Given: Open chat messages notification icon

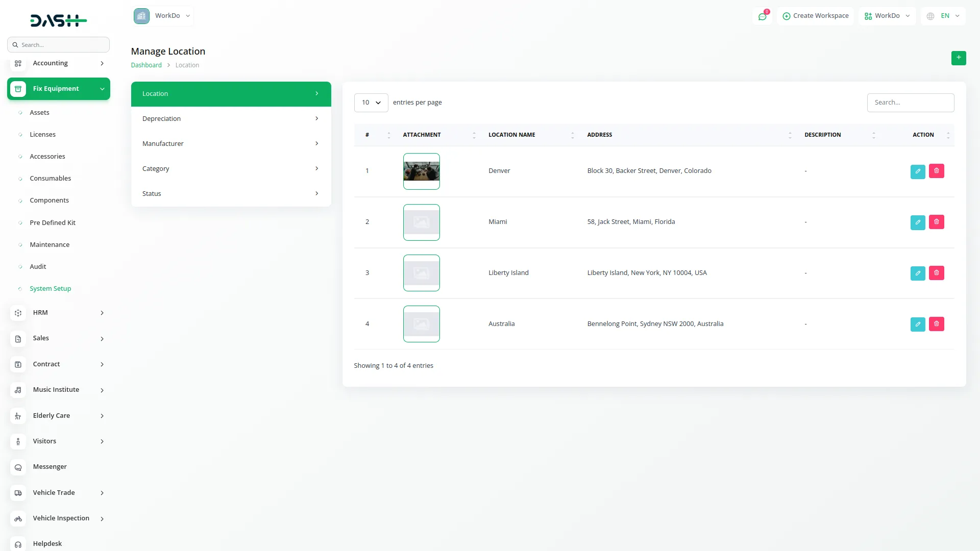Looking at the screenshot, I should tap(762, 16).
